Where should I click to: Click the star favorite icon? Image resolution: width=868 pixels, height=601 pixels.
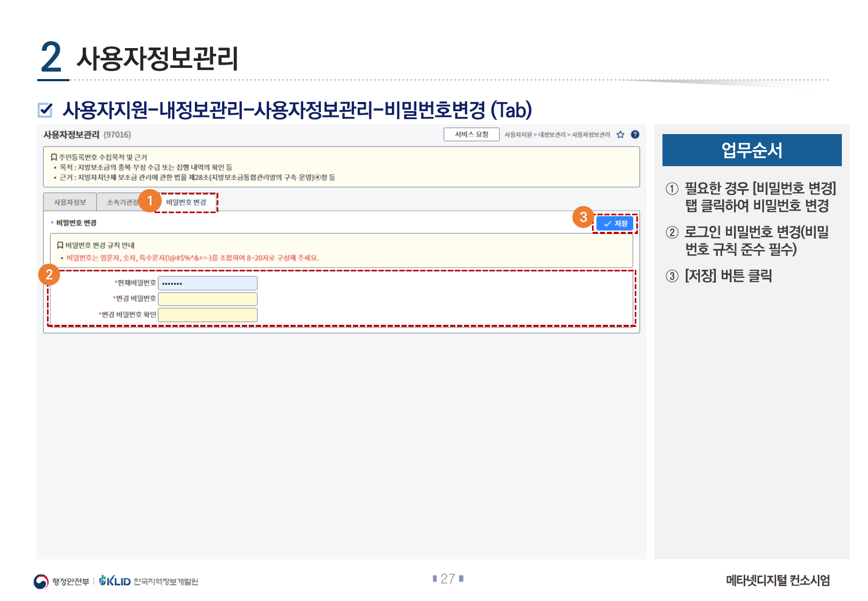[620, 135]
